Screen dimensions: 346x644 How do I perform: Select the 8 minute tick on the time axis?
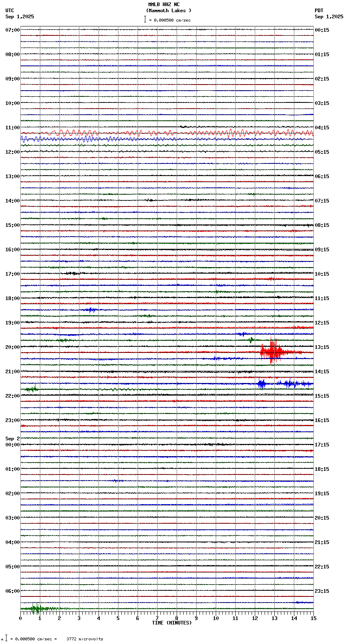(177, 618)
